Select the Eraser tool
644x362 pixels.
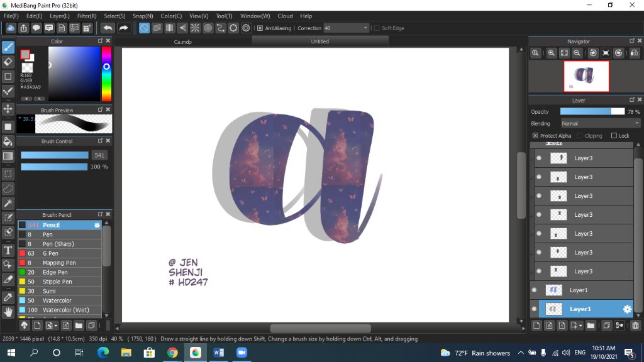tap(8, 62)
